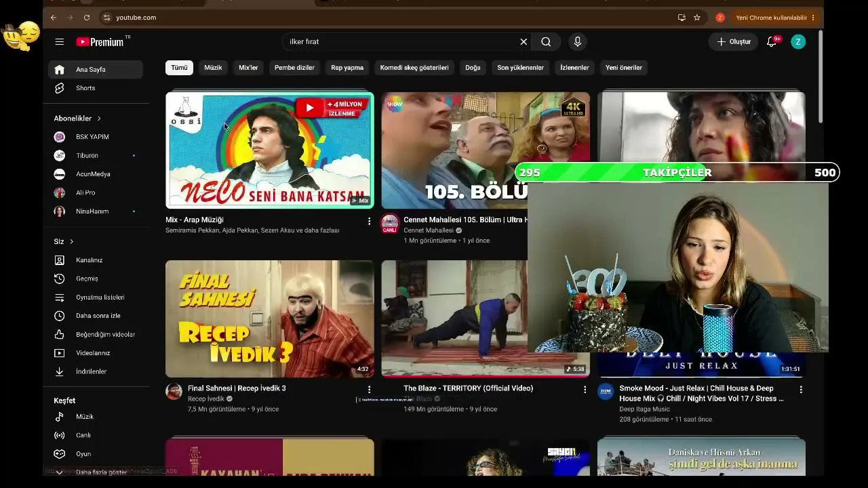Image resolution: width=868 pixels, height=488 pixels.
Task: Expand the Abonelikler section
Action: coord(77,119)
